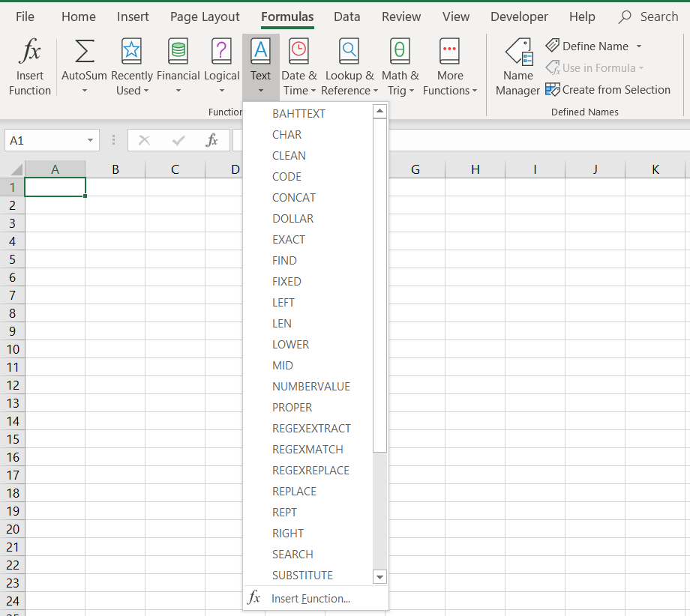
Task: Switch to the Review tab
Action: click(401, 16)
